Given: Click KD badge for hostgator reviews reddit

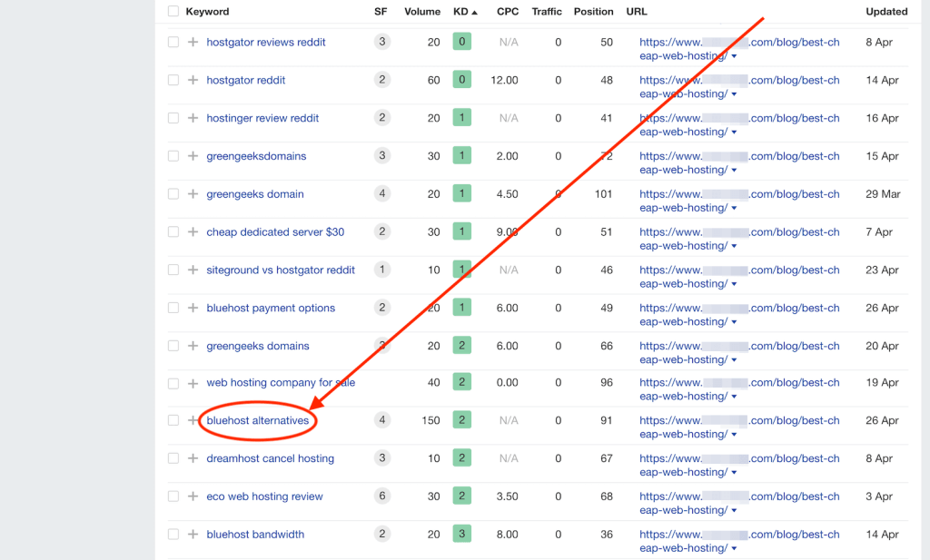Looking at the screenshot, I should [462, 42].
